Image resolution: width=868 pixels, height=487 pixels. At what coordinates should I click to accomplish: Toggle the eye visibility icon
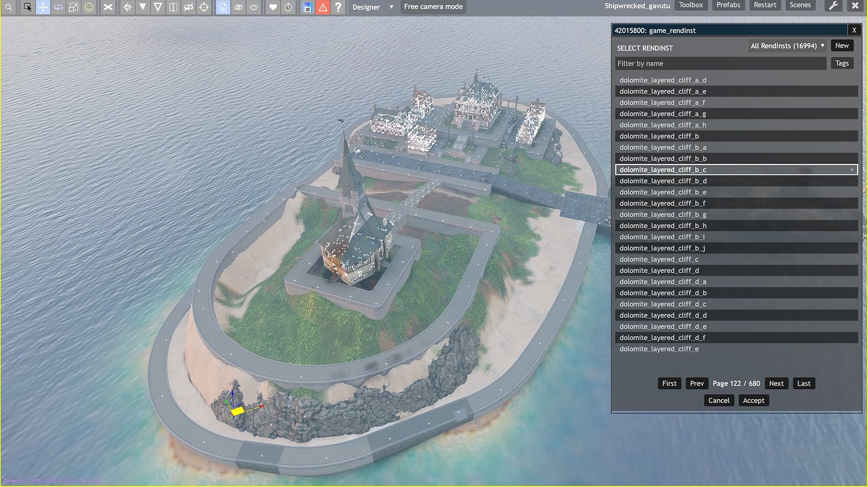[x=253, y=7]
